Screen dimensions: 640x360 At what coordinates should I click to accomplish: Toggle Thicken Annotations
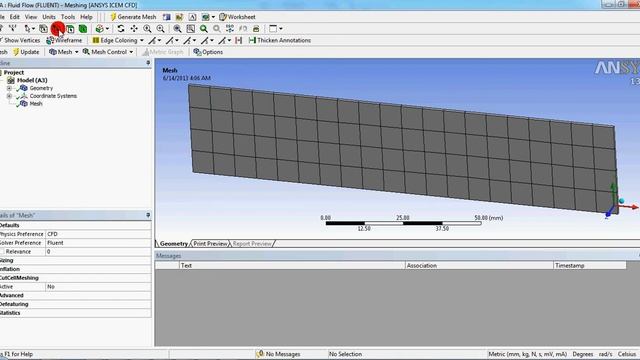pyautogui.click(x=280, y=40)
